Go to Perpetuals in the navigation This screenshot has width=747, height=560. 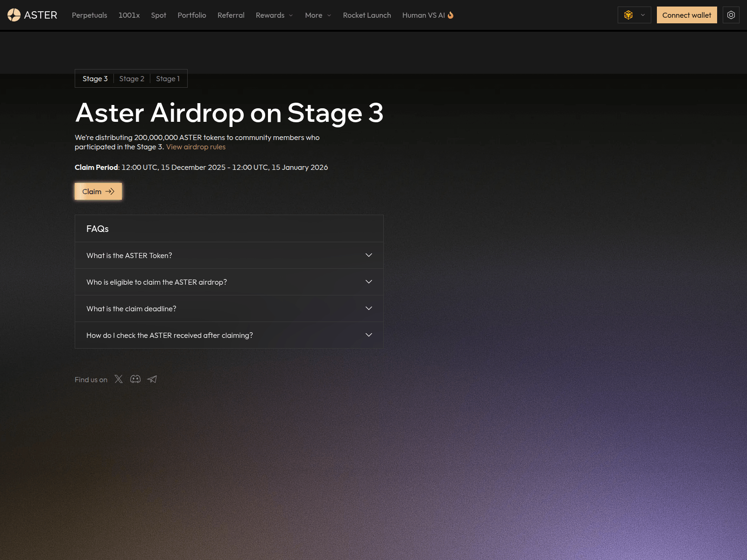click(89, 15)
